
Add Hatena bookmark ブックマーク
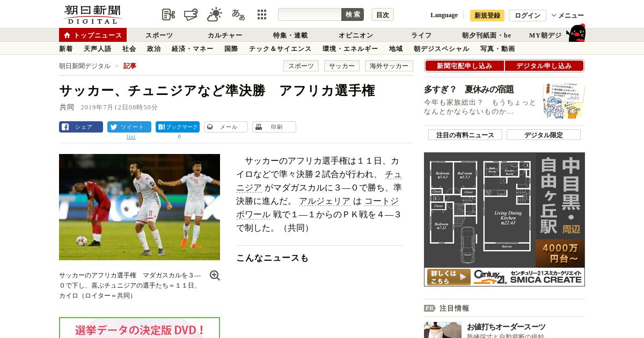click(x=178, y=127)
